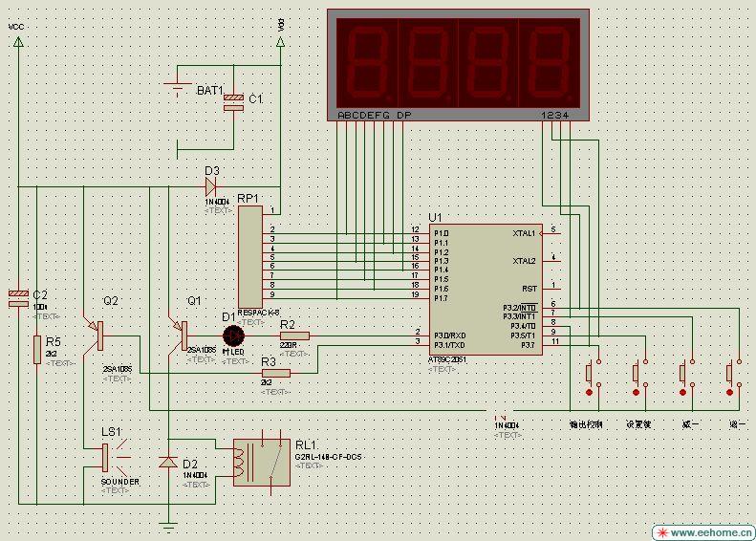Click the RP1 reference designator
Viewport: 756px width, 541px height.
coord(248,199)
